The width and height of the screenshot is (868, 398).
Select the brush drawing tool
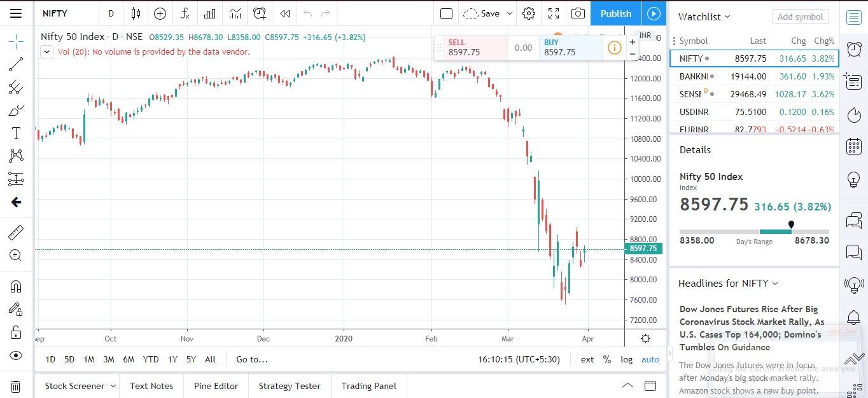16,111
